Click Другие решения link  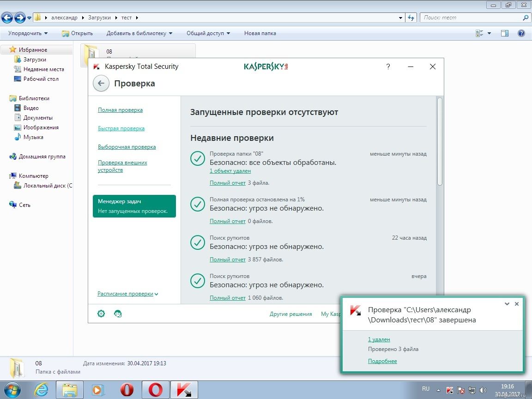pyautogui.click(x=291, y=314)
